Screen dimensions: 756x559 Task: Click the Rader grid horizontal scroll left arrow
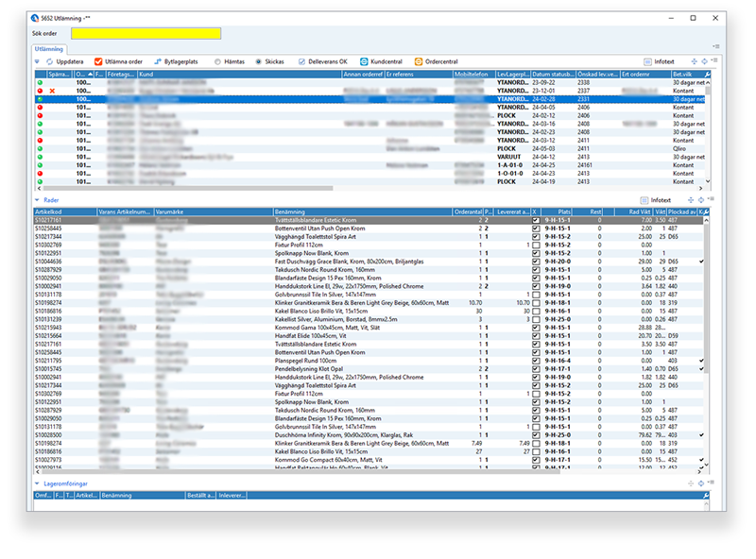tap(38, 472)
